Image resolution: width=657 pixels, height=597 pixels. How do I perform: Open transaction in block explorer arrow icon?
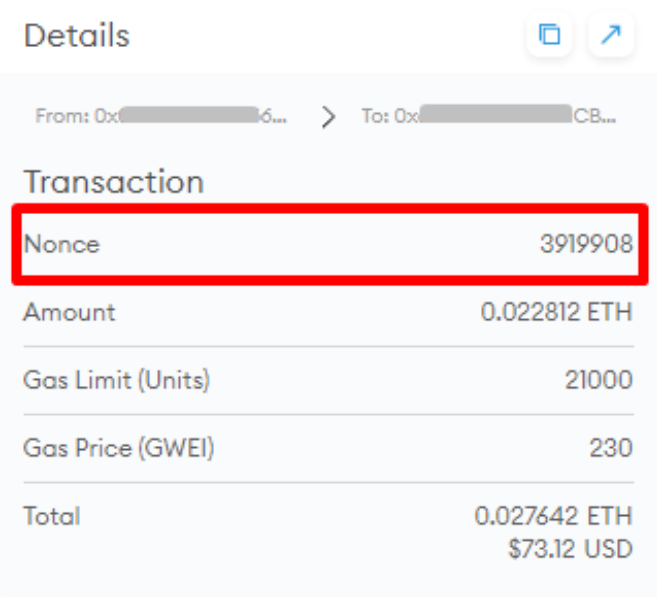pos(610,36)
